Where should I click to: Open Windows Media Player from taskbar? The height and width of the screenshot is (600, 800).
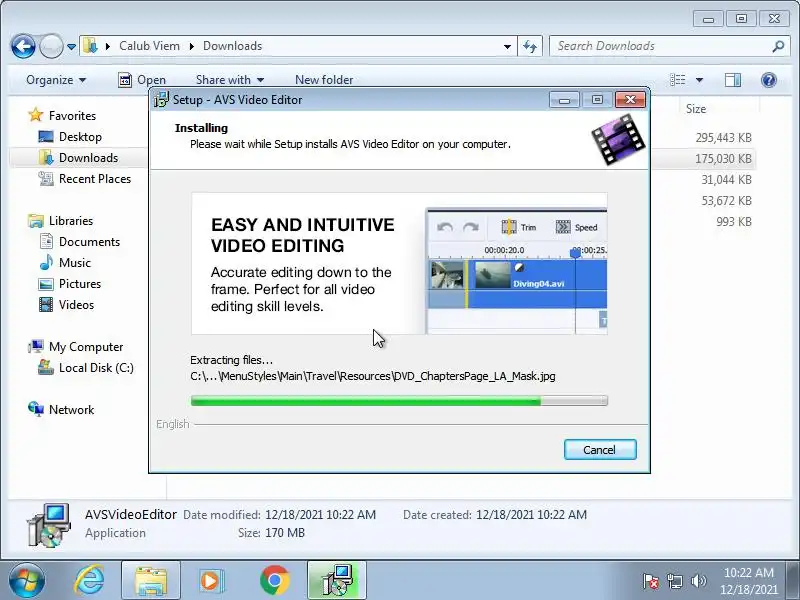210,581
